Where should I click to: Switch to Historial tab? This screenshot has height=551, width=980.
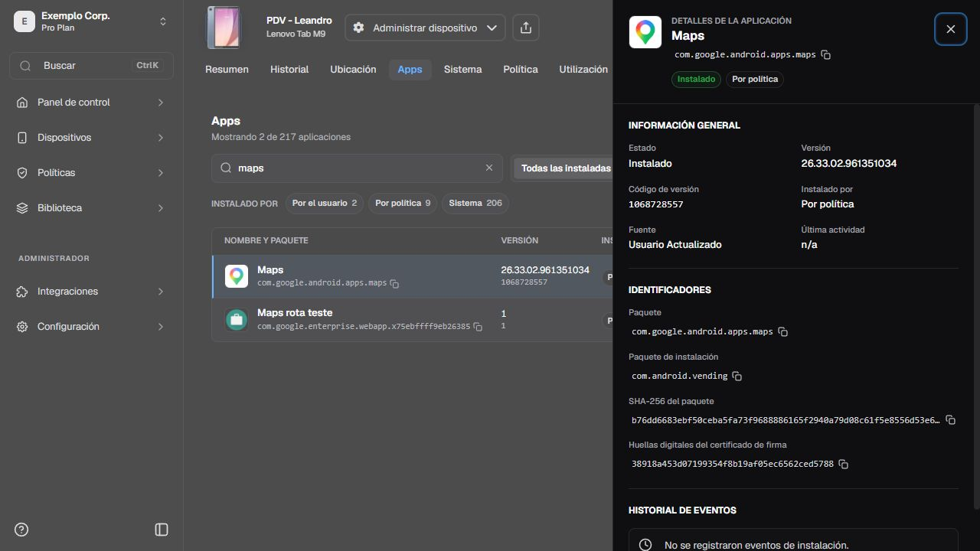[289, 70]
